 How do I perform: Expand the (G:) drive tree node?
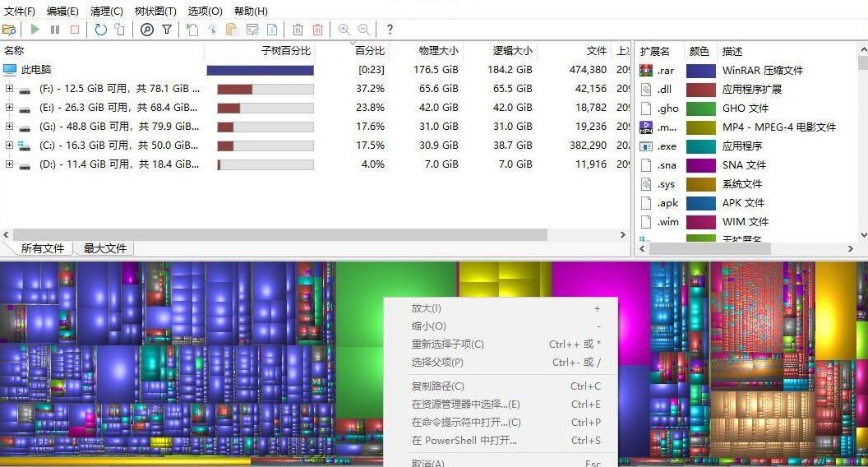point(10,126)
